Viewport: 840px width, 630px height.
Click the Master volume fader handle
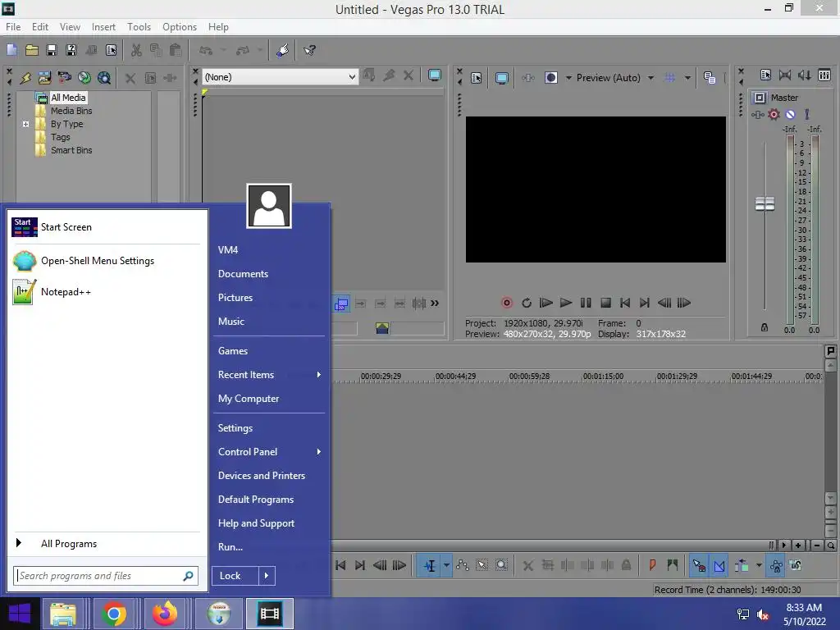pos(765,203)
